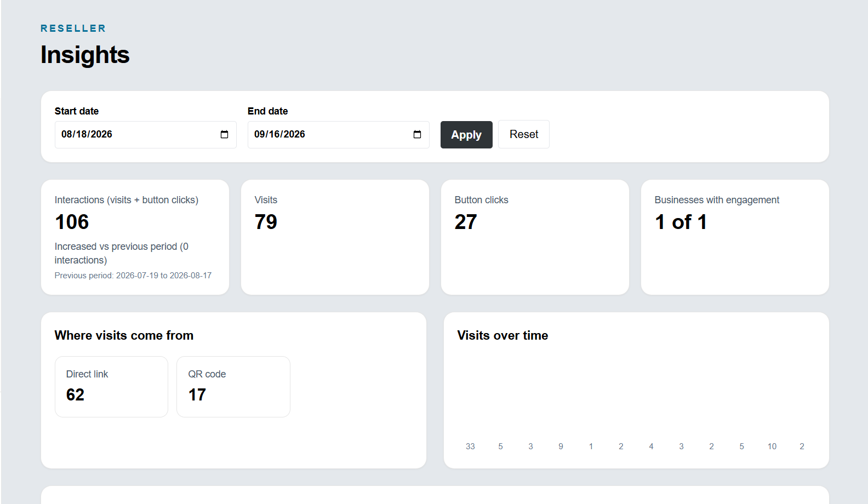The height and width of the screenshot is (504, 868).
Task: Select the QR code count 17
Action: (197, 395)
